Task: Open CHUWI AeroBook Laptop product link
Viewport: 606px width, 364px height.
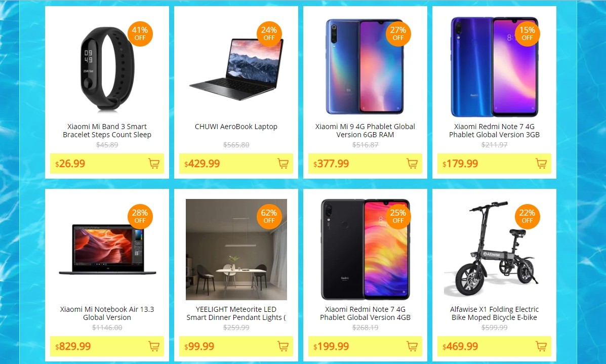Action: [x=236, y=127]
